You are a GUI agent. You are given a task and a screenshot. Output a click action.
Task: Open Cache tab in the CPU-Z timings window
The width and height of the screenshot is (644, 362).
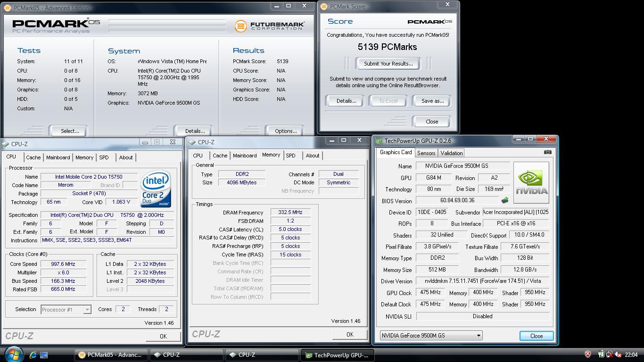[220, 156]
